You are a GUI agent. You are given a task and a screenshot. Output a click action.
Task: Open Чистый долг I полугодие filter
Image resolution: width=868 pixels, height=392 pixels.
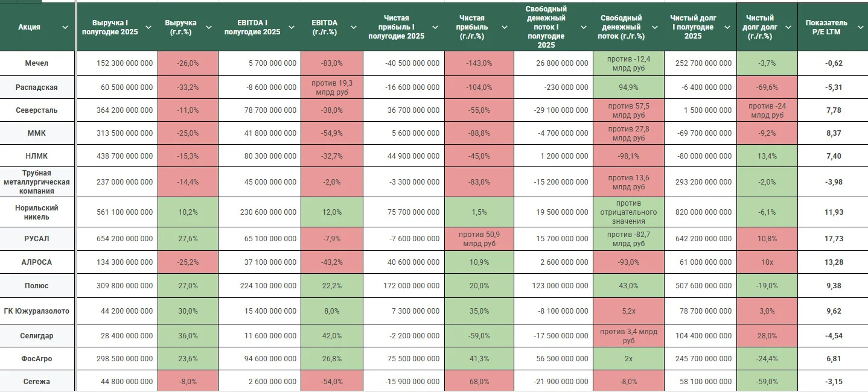click(x=727, y=27)
